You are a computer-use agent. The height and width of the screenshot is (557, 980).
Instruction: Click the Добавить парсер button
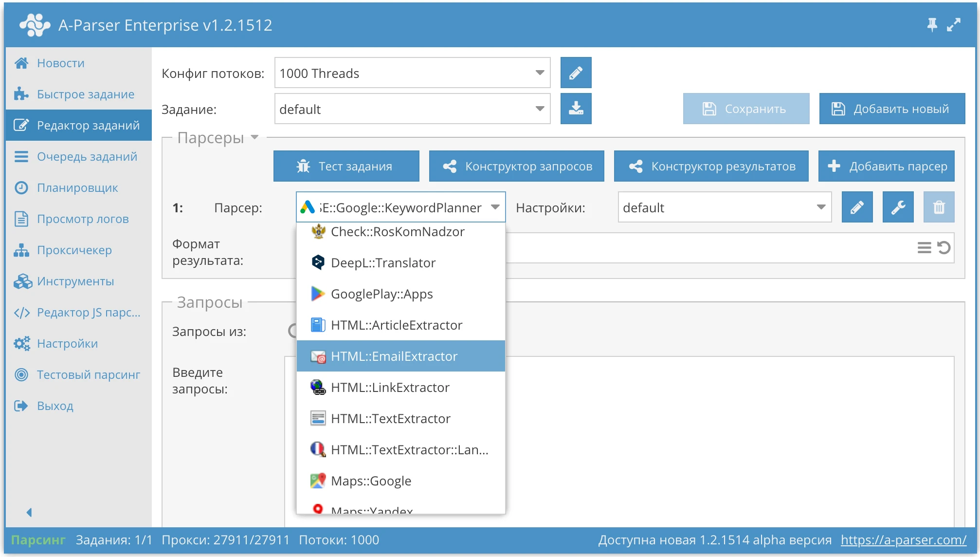(886, 166)
